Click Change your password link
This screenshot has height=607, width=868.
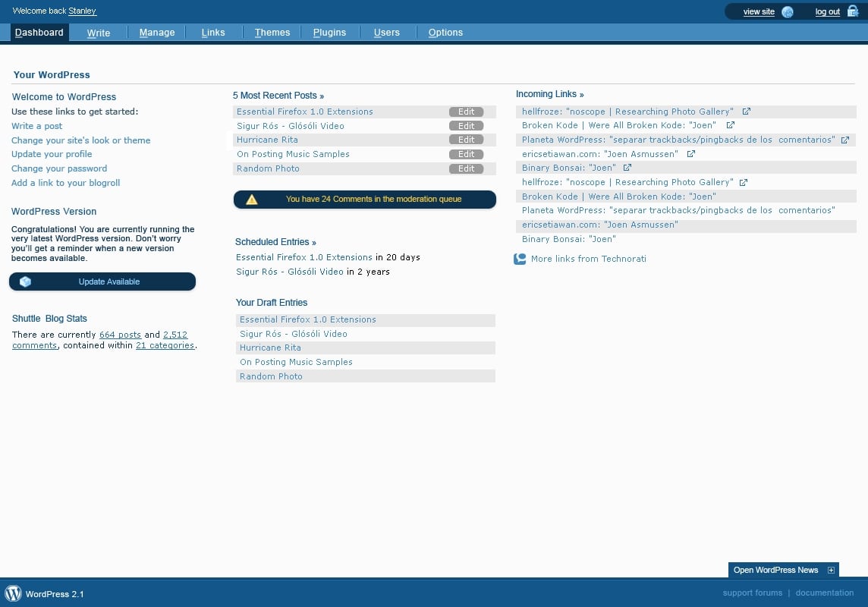tap(59, 168)
